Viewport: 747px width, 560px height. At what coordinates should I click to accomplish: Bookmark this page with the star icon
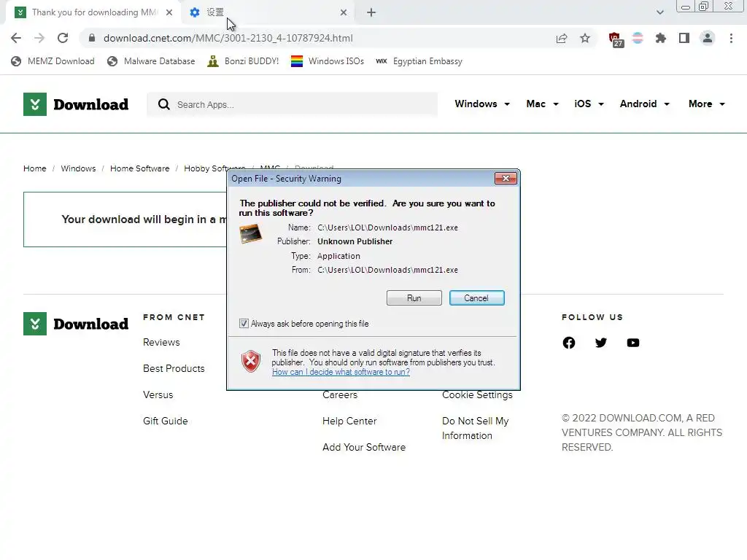click(585, 39)
